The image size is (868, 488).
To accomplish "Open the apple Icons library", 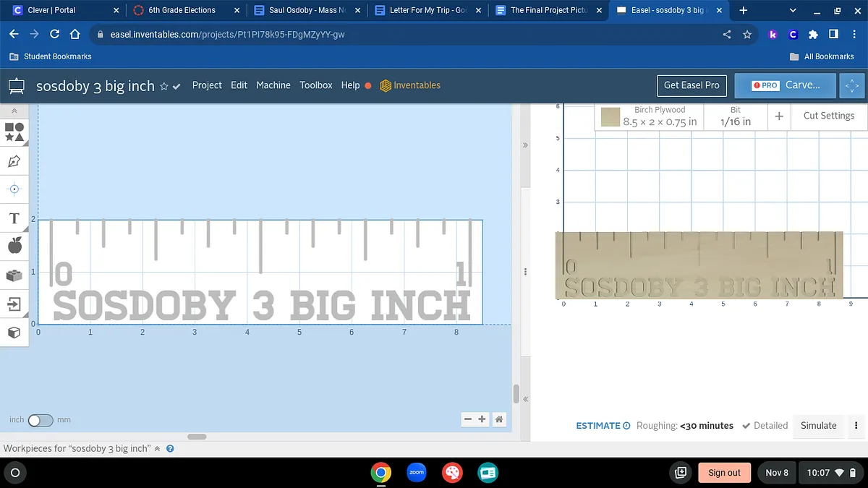I will (14, 247).
